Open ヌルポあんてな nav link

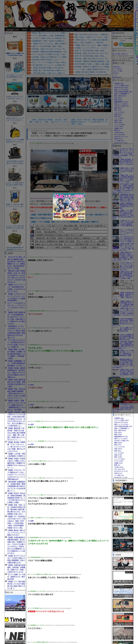click(x=83, y=30)
